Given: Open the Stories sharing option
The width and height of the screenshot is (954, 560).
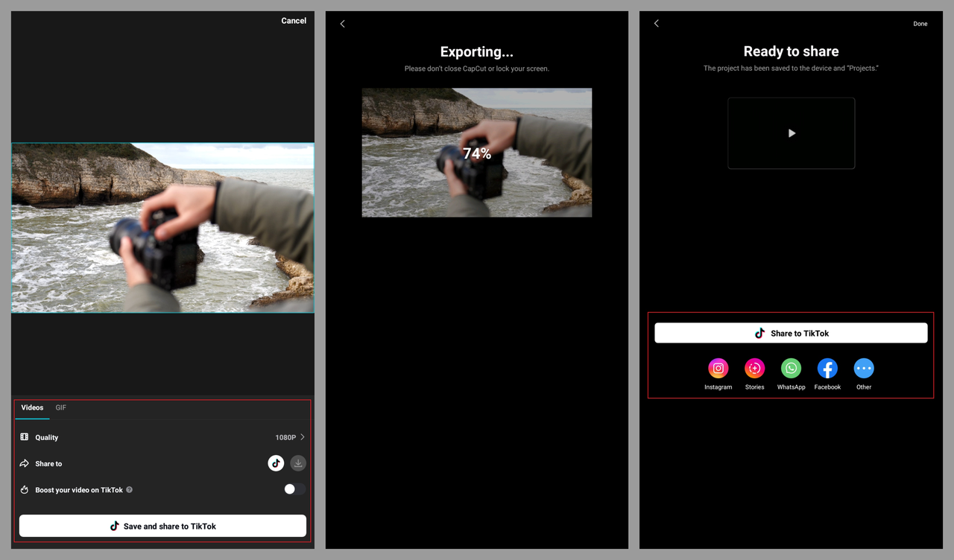Looking at the screenshot, I should 754,368.
